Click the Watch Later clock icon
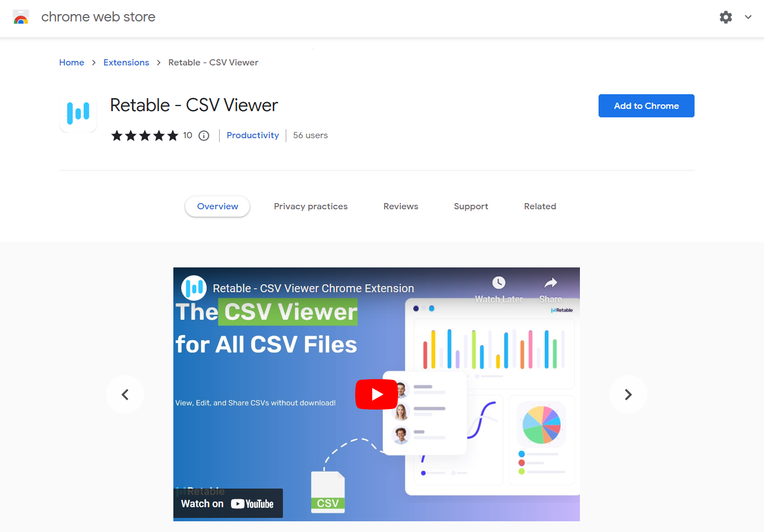 (499, 283)
